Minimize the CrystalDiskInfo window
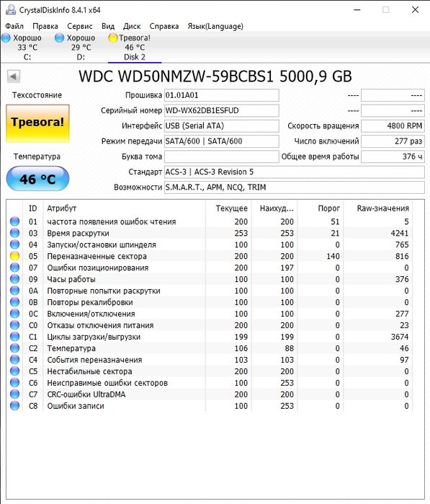The width and height of the screenshot is (430, 504). click(x=357, y=10)
